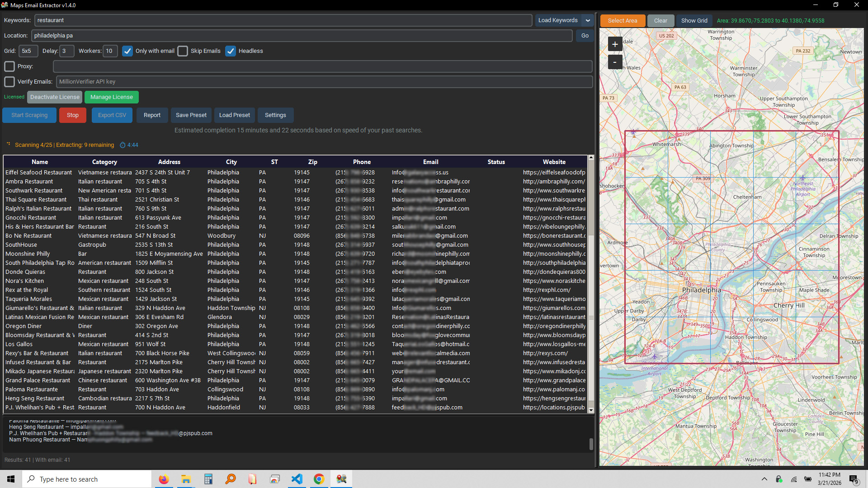Open the Windows Start menu
Image resolution: width=868 pixels, height=488 pixels.
(11, 479)
